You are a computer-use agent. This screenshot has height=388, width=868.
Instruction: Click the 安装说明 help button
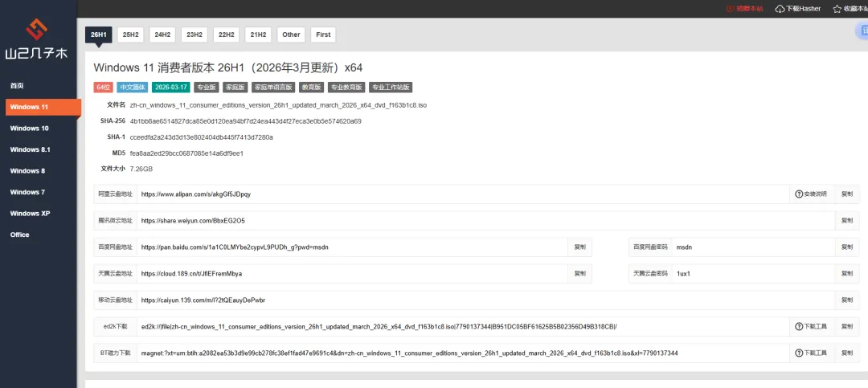coord(811,194)
